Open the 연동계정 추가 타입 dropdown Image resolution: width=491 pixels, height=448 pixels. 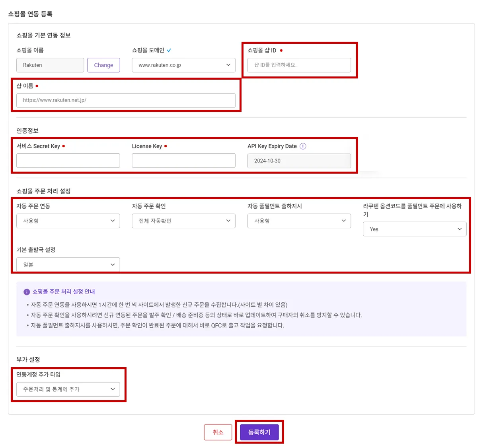tap(68, 389)
